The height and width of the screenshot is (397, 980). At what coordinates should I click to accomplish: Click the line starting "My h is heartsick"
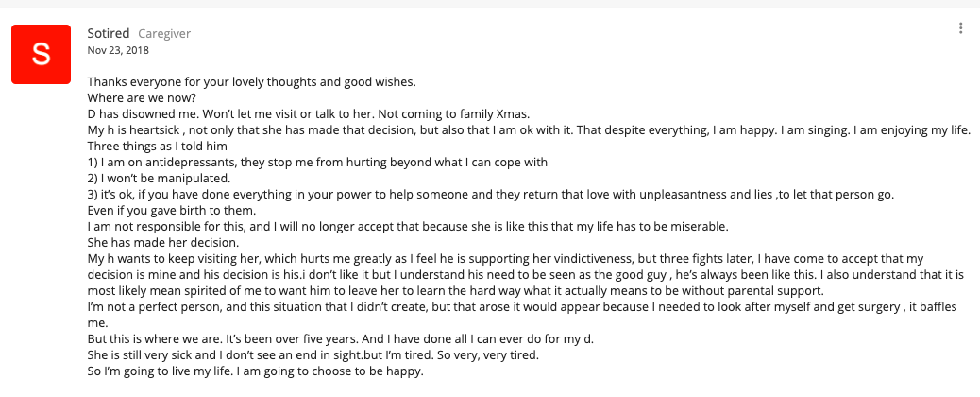point(529,130)
